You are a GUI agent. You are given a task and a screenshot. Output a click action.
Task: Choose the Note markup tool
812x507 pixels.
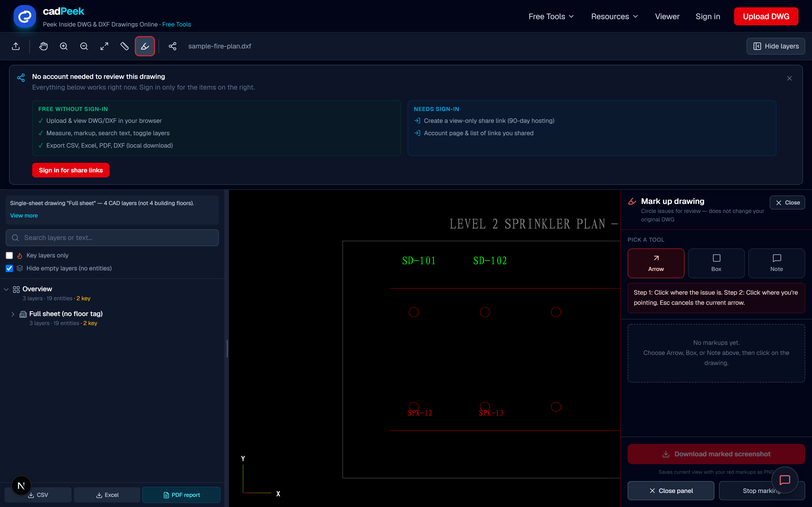[x=776, y=263]
